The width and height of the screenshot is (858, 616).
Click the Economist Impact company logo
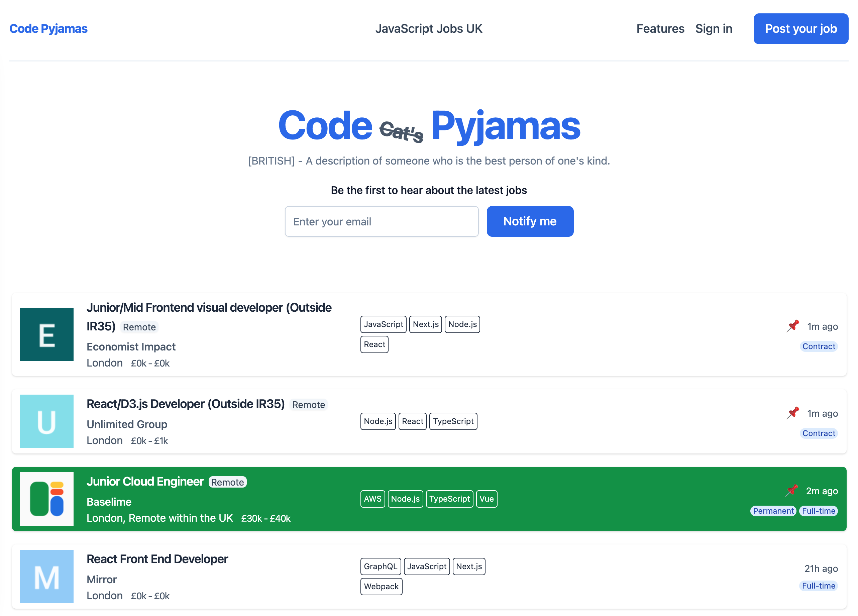[x=46, y=334]
